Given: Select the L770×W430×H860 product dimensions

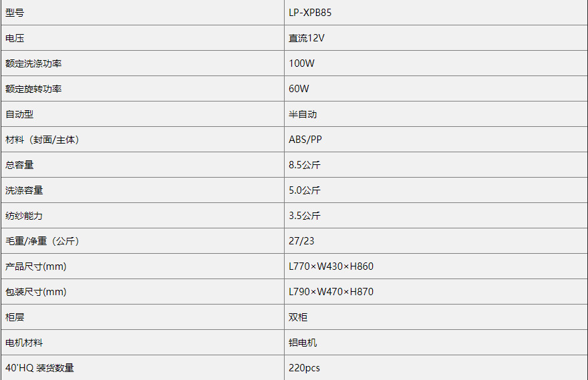Looking at the screenshot, I should (x=331, y=266).
